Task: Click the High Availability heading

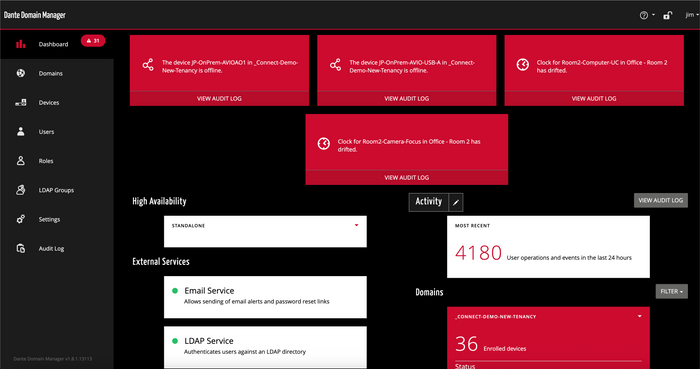Action: click(x=159, y=201)
